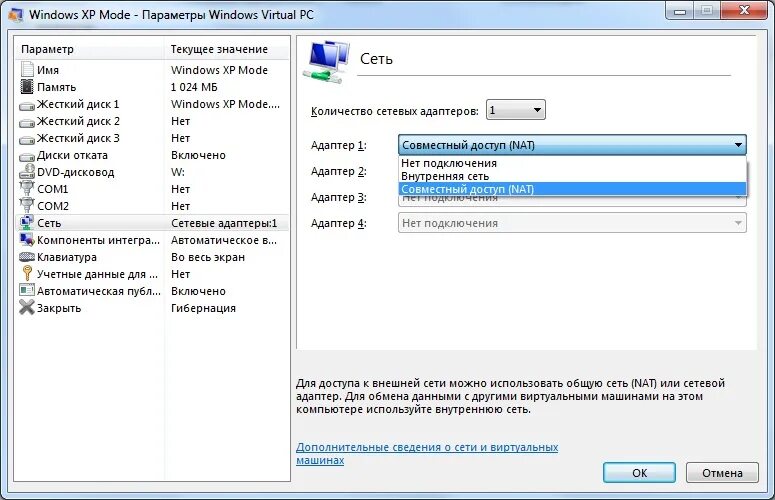The image size is (775, 500).
Task: Click the Компоненты интеграции icon
Action: 27,240
